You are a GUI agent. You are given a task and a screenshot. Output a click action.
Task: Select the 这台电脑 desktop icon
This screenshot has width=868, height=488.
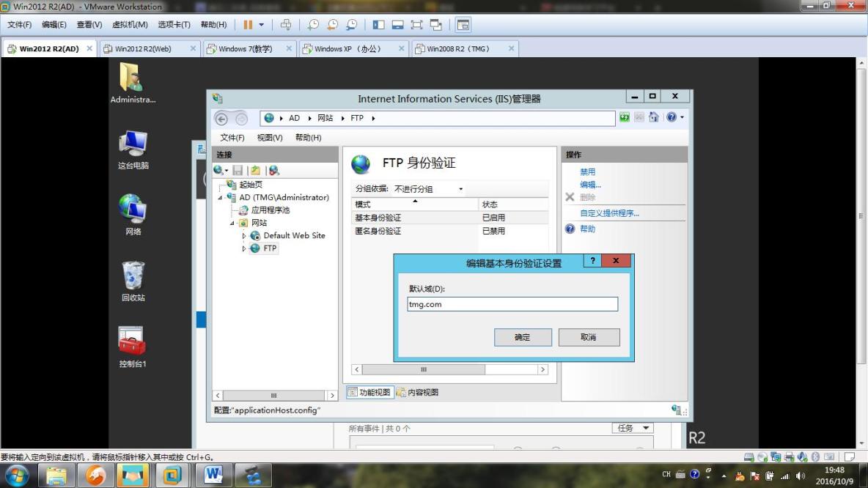[133, 149]
